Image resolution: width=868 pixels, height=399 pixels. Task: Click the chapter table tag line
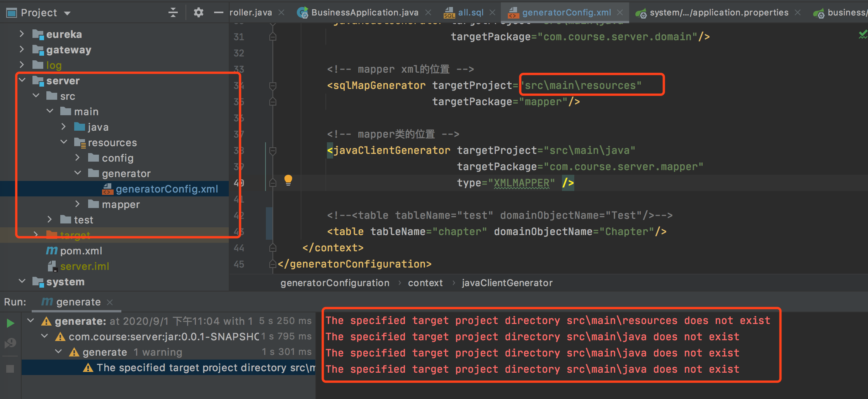pyautogui.click(x=497, y=232)
